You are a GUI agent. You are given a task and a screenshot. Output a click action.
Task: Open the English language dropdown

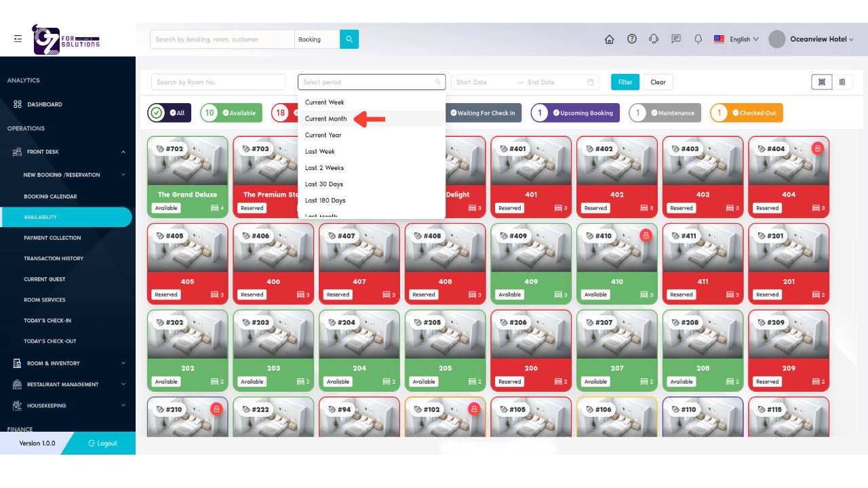(x=736, y=39)
